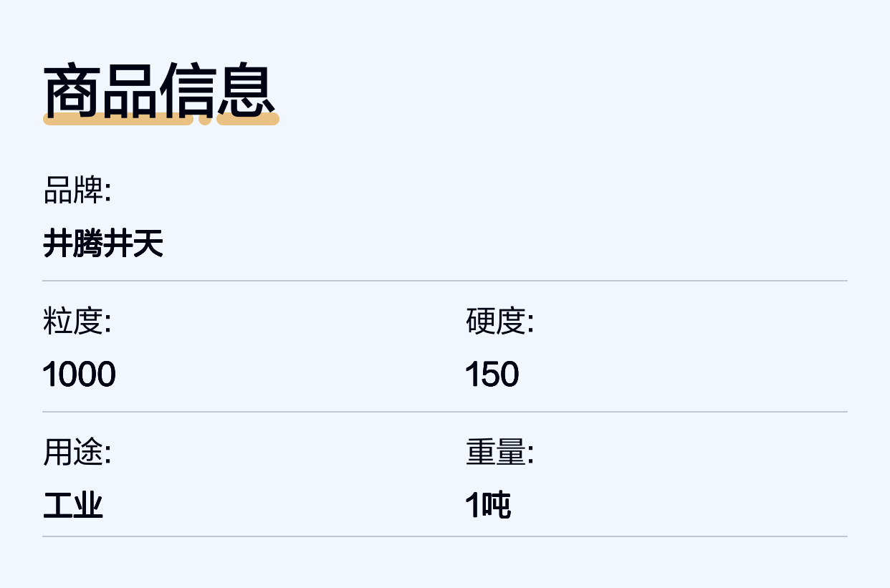Click the 信息 characters in the heading
Image resolution: width=890 pixels, height=588 pixels.
click(217, 90)
